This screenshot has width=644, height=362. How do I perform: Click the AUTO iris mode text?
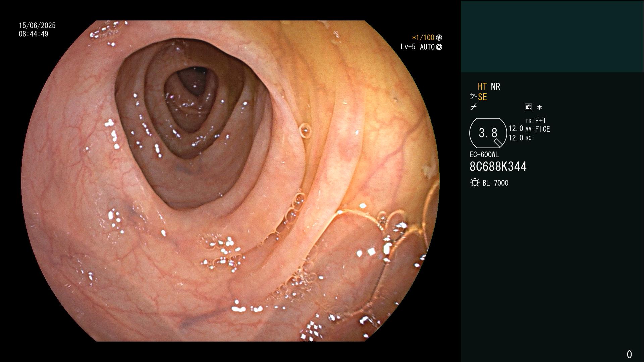click(x=427, y=47)
